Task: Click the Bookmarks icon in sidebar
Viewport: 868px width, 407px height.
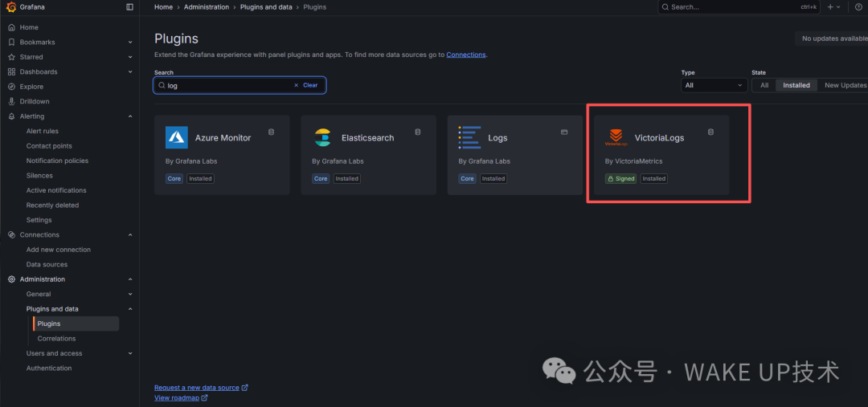Action: (11, 42)
